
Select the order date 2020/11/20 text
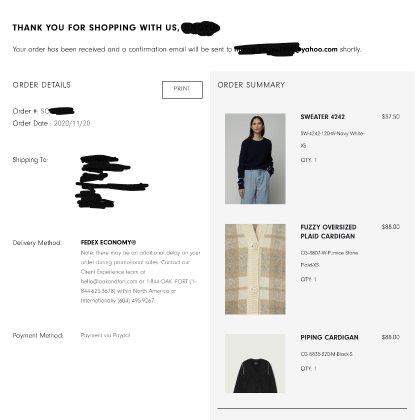point(72,123)
